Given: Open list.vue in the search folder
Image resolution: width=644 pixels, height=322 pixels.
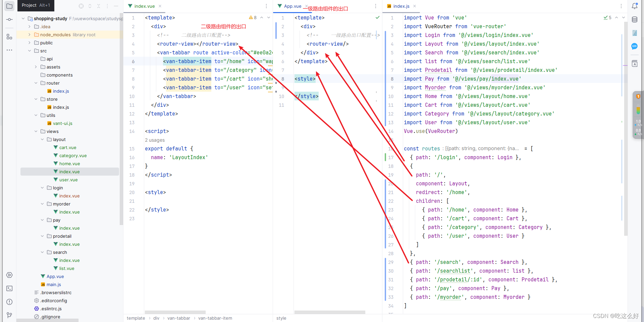Looking at the screenshot, I should coord(67,268).
